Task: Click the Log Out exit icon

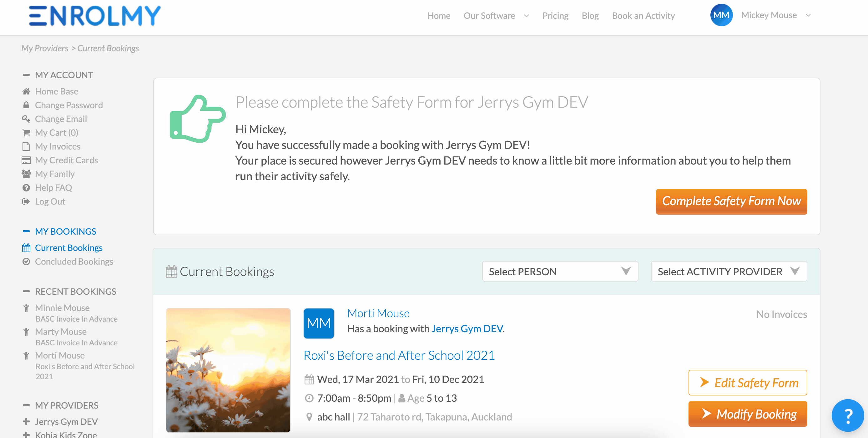Action: [x=26, y=201]
